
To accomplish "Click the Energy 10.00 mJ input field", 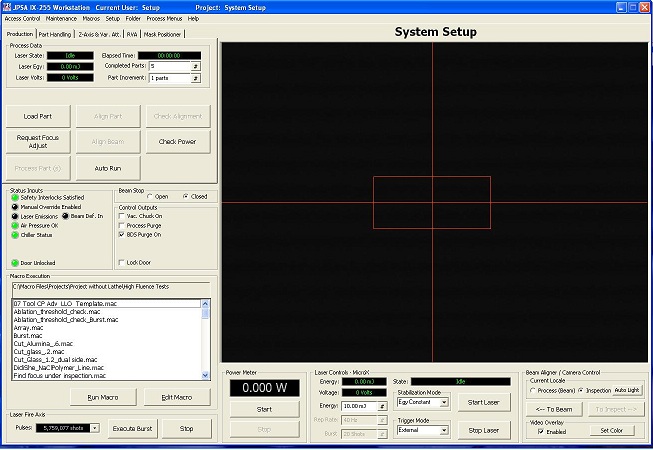I will click(x=359, y=406).
